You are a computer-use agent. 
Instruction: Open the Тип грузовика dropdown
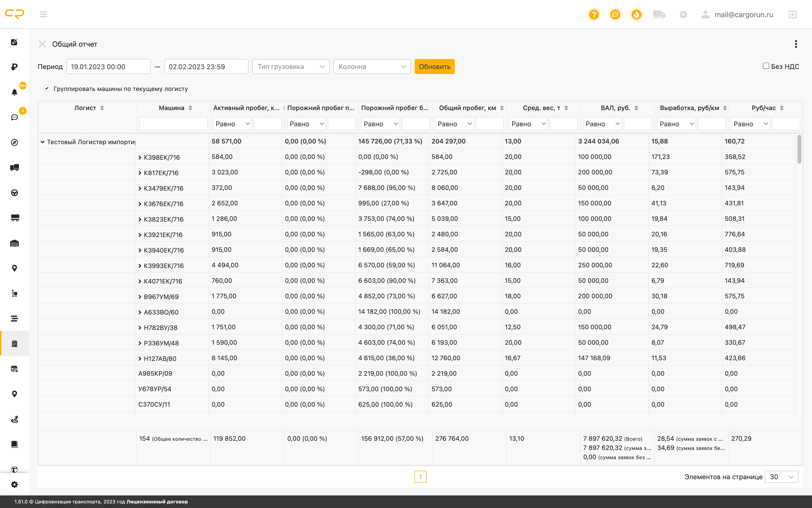pyautogui.click(x=290, y=67)
